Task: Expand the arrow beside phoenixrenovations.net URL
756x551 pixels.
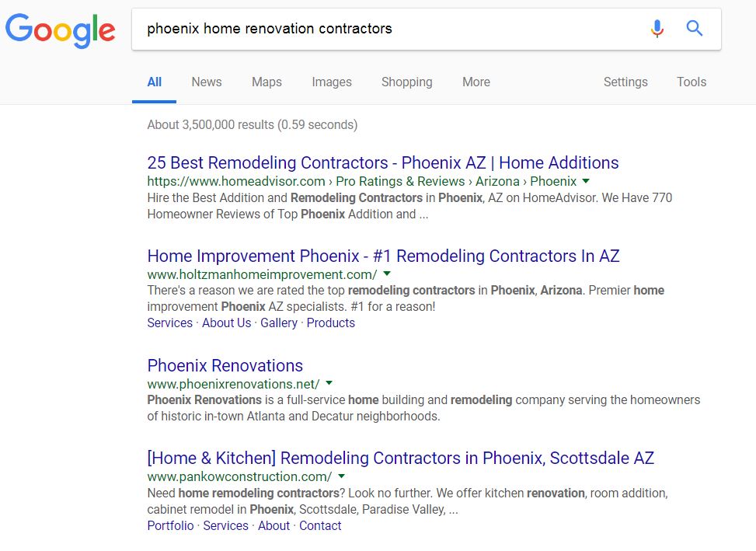Action: [x=328, y=383]
